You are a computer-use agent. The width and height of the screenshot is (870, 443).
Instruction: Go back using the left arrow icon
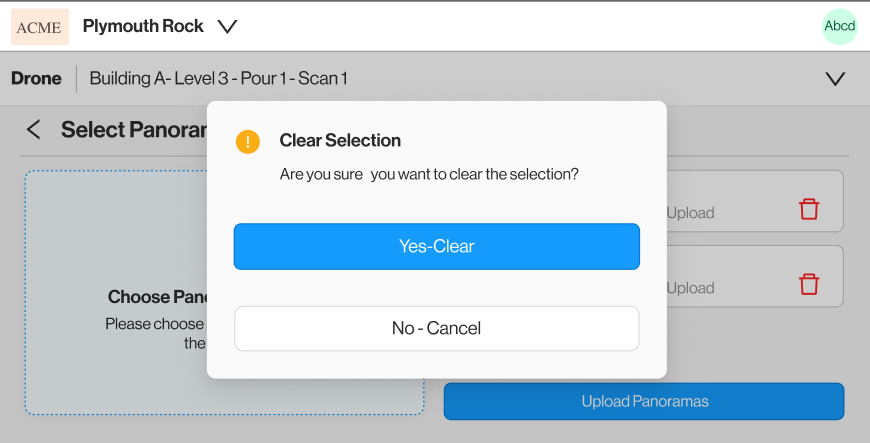coord(33,129)
